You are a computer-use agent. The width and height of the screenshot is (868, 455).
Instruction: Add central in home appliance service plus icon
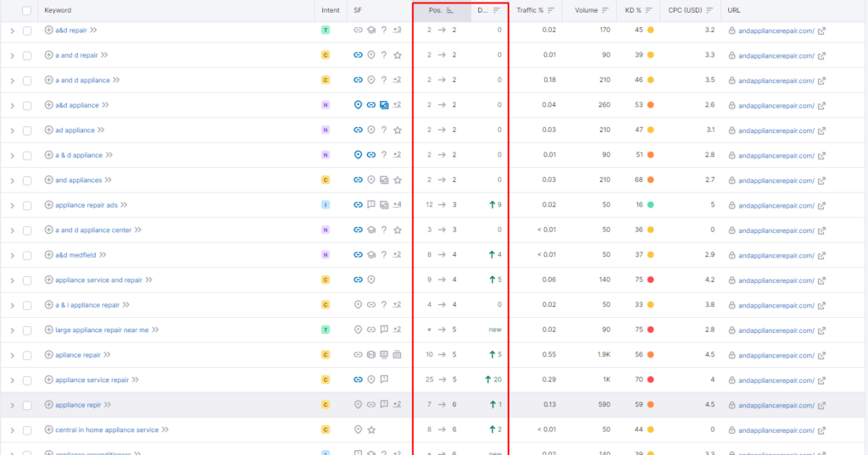coord(48,430)
